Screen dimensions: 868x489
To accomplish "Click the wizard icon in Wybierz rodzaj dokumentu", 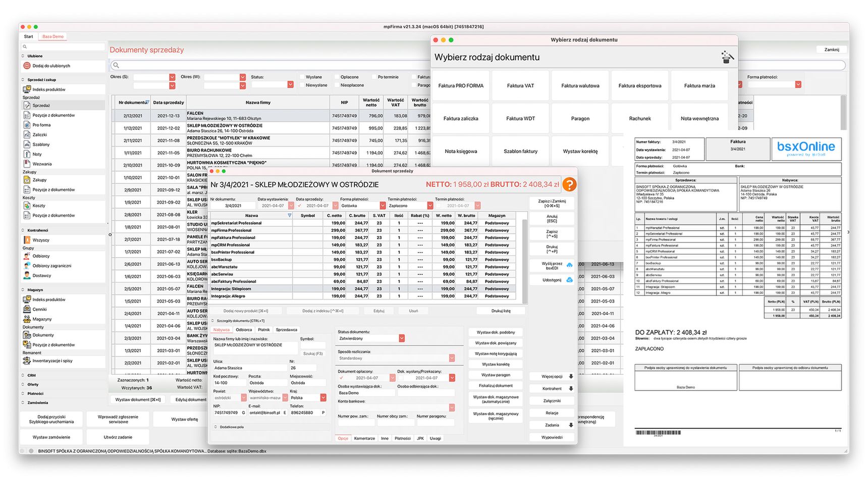I will (x=727, y=57).
